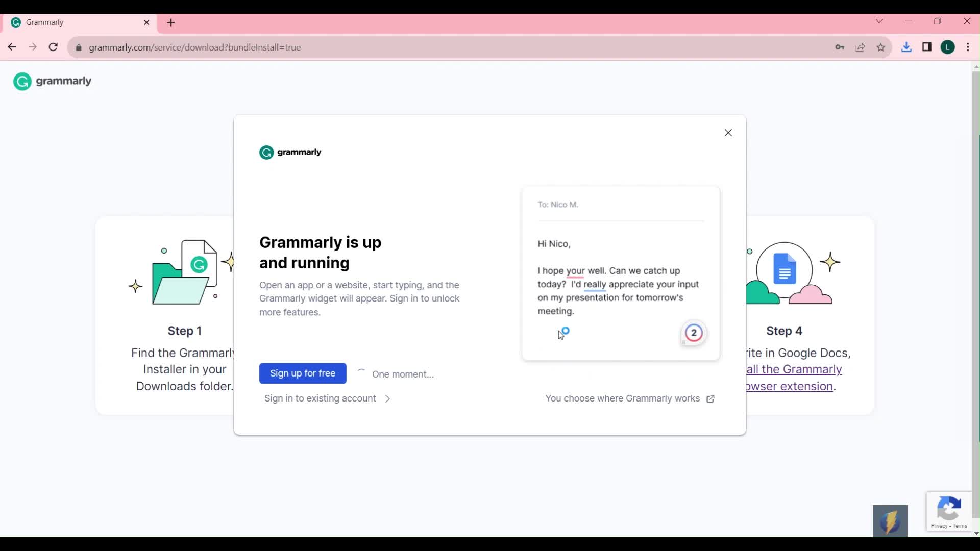Click the lightning bolt widget near reCAPTCHA

(x=890, y=521)
